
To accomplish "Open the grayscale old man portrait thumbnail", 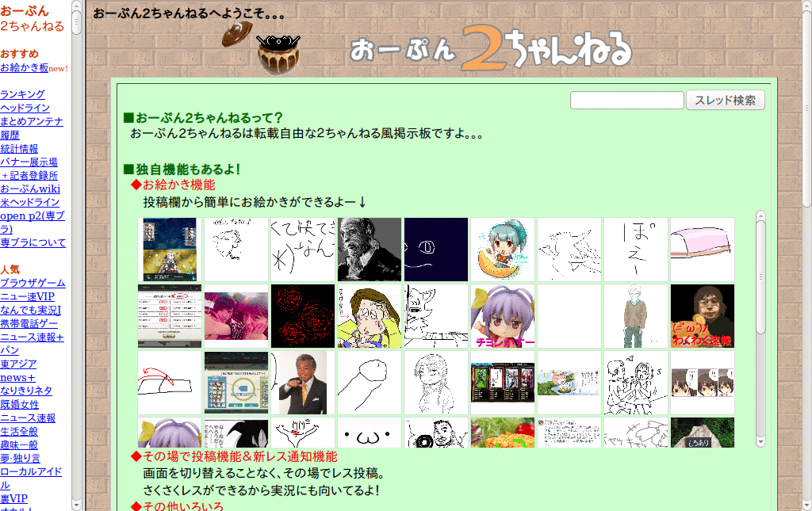I will point(370,250).
